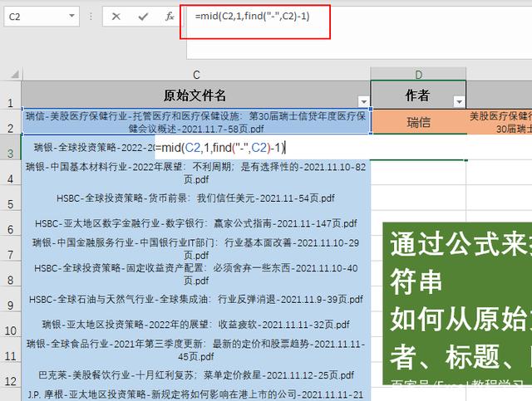Viewport: 532px width, 401px height.
Task: Select cell 瑞银-中国基本材料行业-2022年展望
Action: [x=196, y=173]
